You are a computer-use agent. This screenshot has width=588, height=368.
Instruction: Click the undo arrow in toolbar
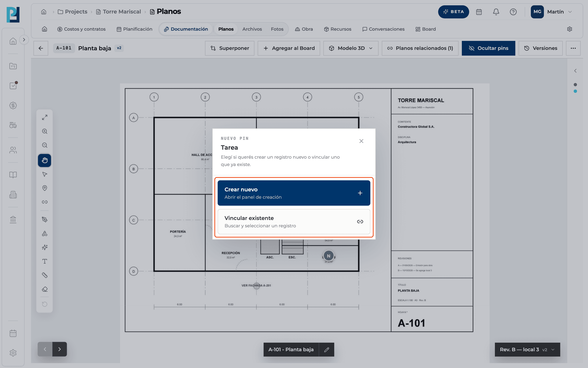tap(45, 304)
